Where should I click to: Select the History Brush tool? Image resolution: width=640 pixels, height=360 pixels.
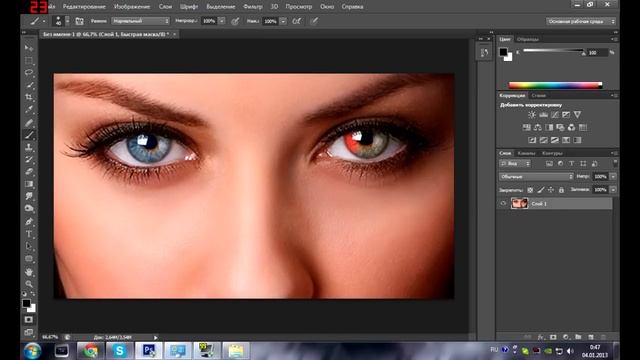point(29,159)
